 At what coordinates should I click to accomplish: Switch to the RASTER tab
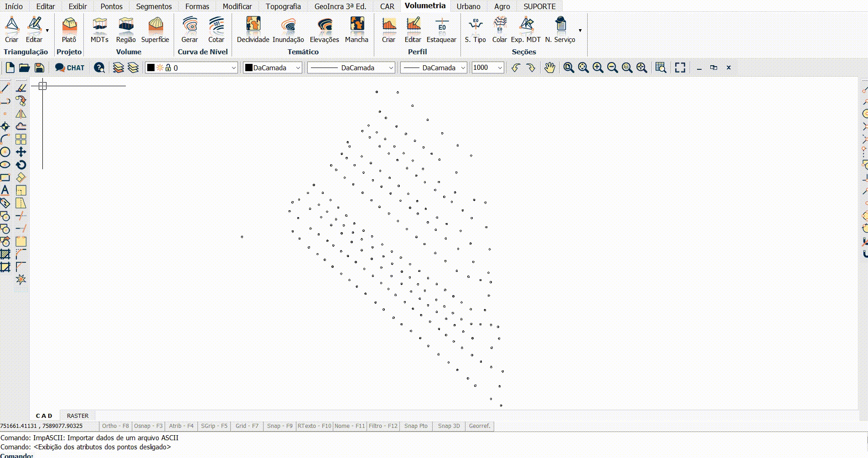(x=77, y=416)
